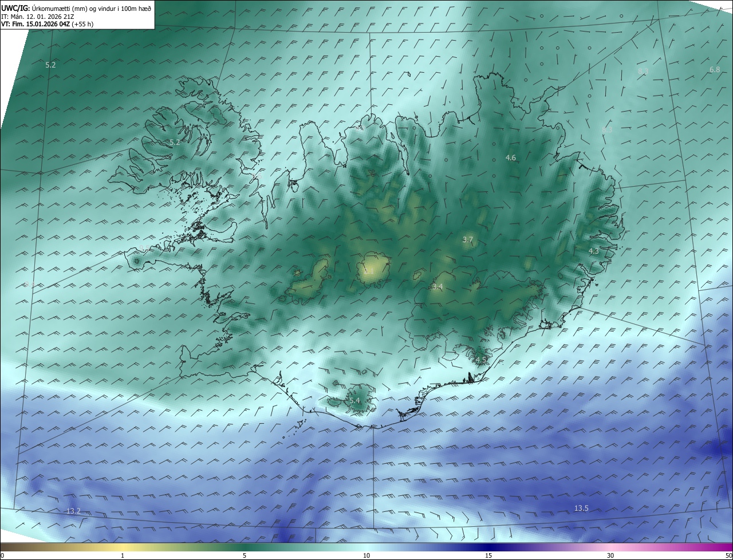Click the '50' tick ending the color bar
This screenshot has width=733, height=560.
(x=728, y=555)
